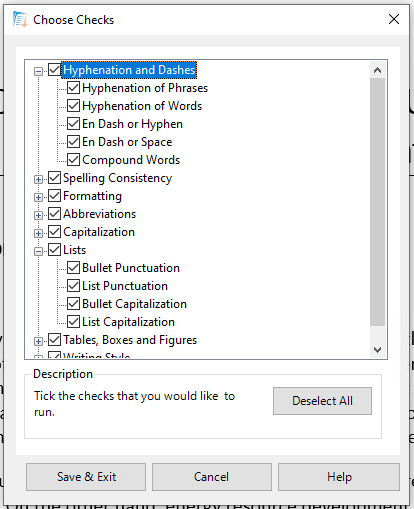
Task: Expand the Spelling Consistency node
Action: [38, 179]
